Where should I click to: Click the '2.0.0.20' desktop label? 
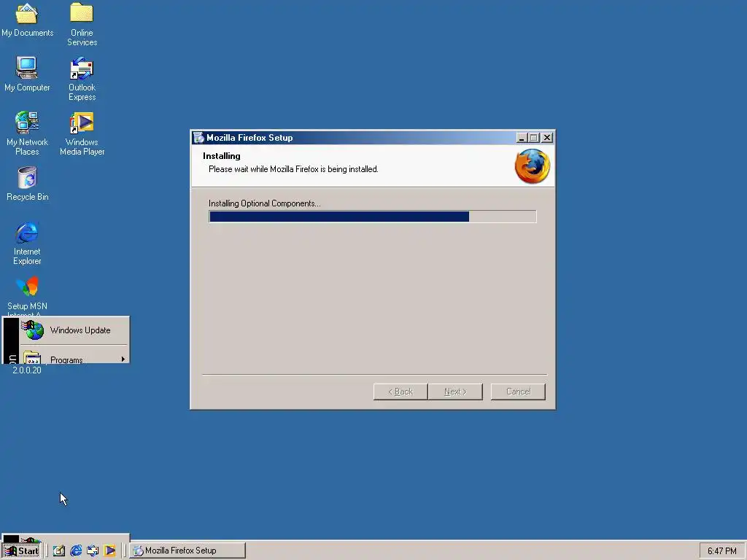click(27, 370)
